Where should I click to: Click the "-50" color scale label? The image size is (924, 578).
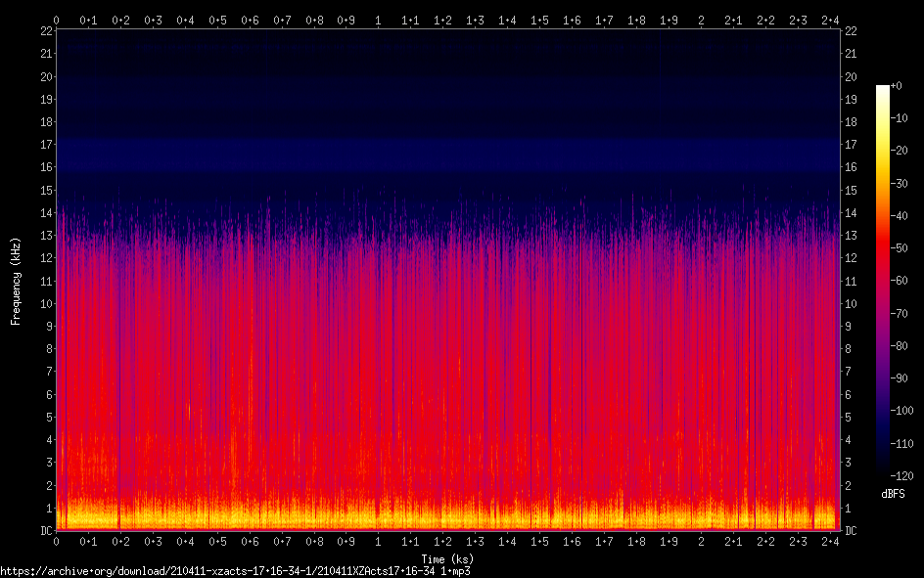click(x=899, y=248)
